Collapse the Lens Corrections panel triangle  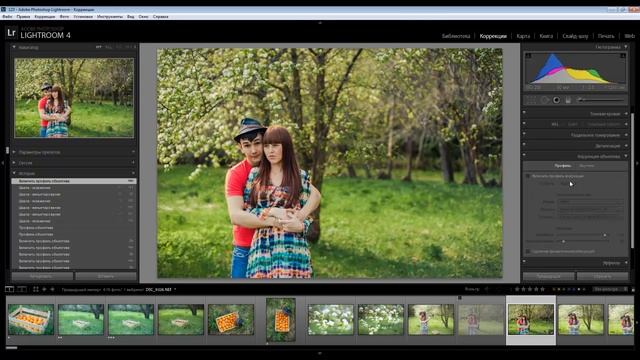coord(626,156)
